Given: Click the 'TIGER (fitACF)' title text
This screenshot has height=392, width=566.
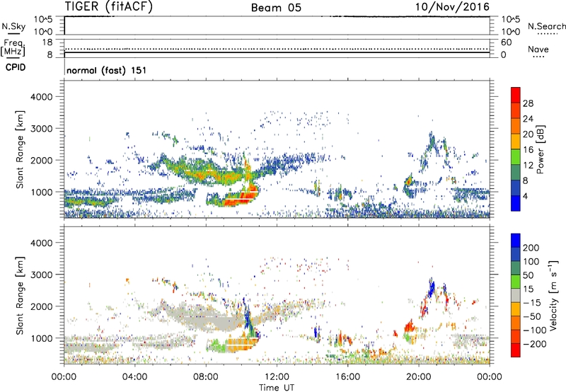Looking at the screenshot, I should click(109, 6).
